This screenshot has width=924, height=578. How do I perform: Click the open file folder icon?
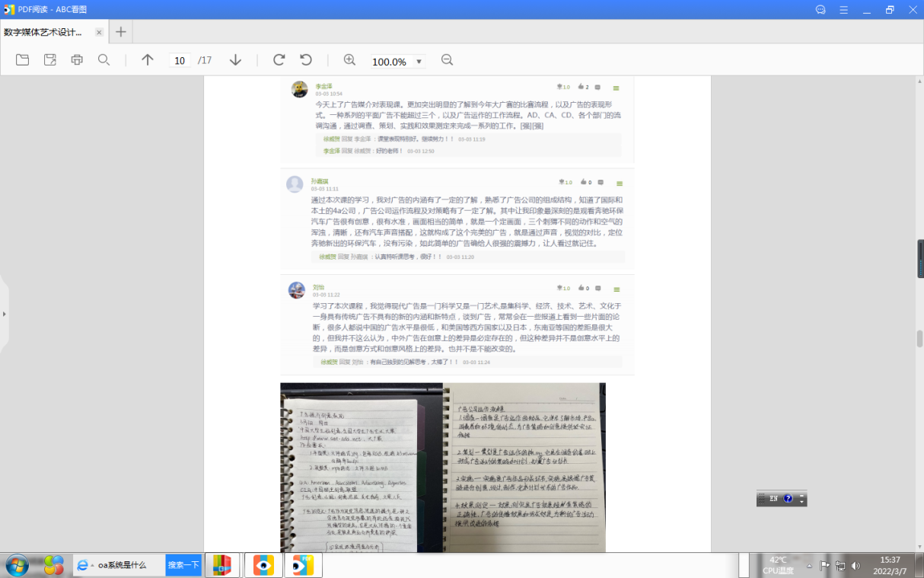click(22, 60)
